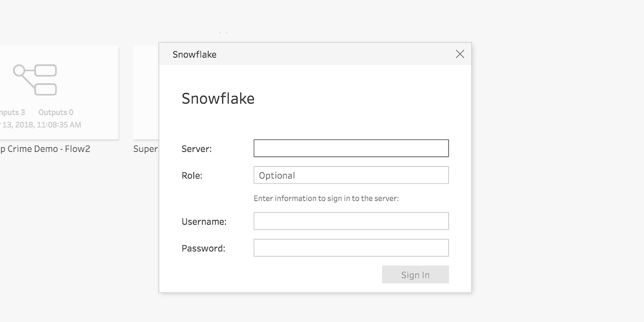The height and width of the screenshot is (322, 644).
Task: Click the flow diagram icon on Crime Demo card
Action: pos(35,80)
